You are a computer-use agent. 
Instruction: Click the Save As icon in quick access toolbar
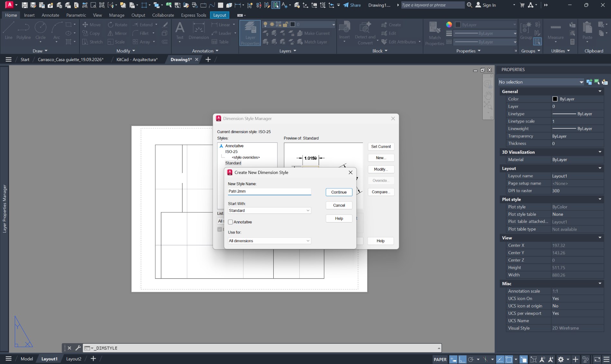click(x=33, y=5)
